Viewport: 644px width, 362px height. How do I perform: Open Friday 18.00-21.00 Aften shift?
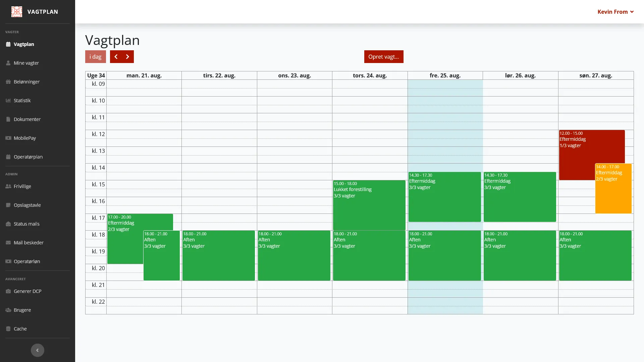[445, 255]
